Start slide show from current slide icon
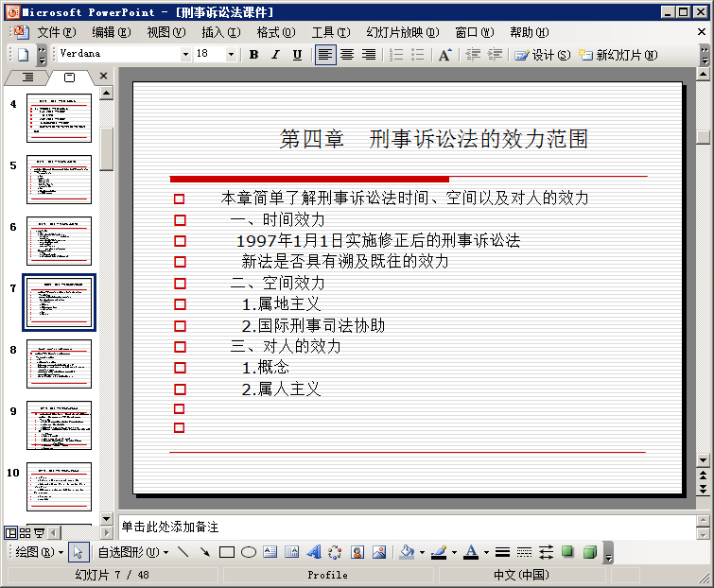Image resolution: width=714 pixels, height=588 pixels. tap(39, 532)
